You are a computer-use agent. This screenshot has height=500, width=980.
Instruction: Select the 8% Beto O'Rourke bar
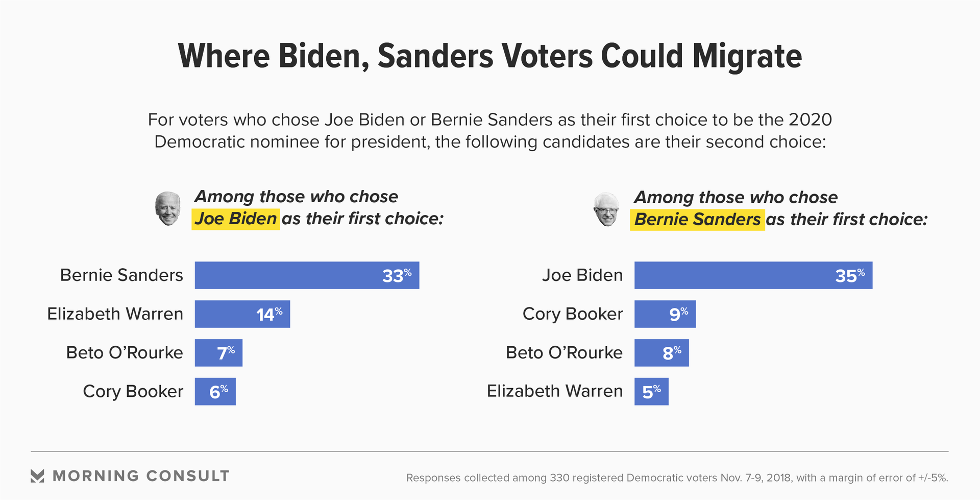coord(661,353)
